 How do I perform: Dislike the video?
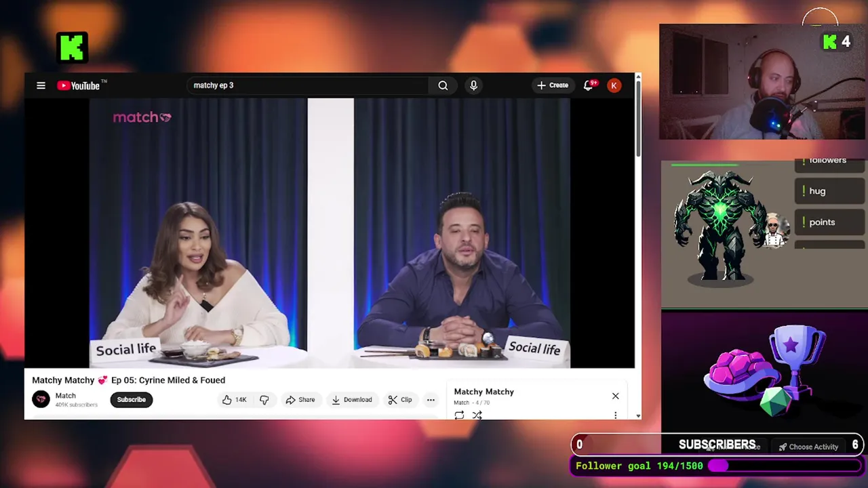pos(264,400)
